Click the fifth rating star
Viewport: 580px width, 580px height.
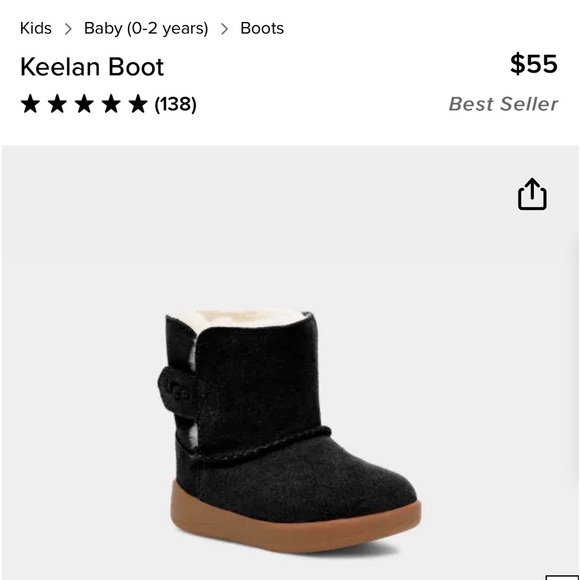(138, 104)
